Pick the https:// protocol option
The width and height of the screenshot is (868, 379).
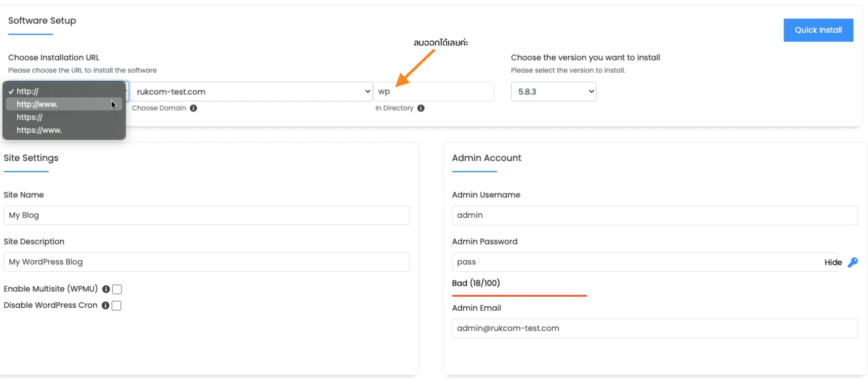click(x=64, y=117)
